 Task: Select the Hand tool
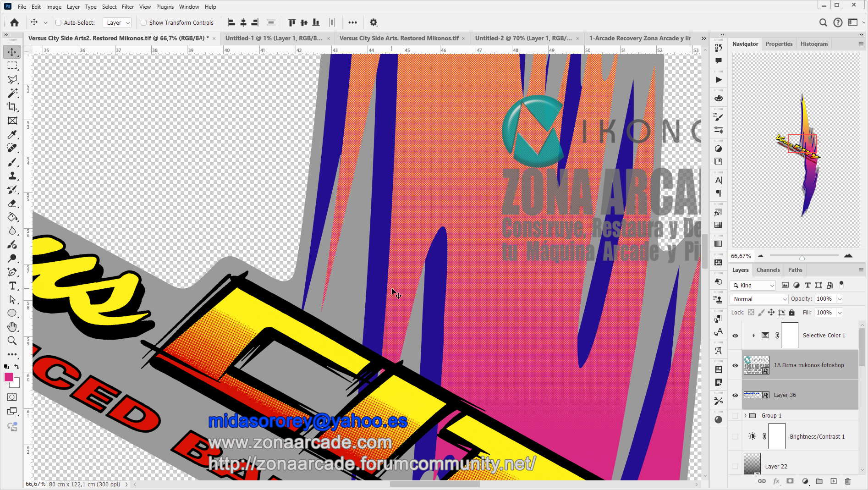12,327
